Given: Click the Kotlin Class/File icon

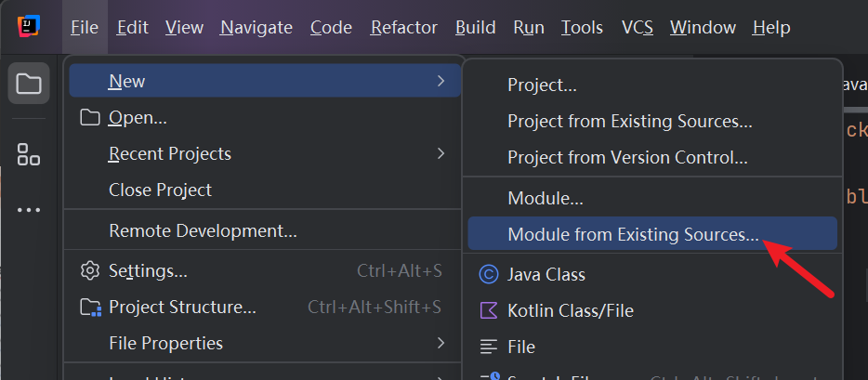Looking at the screenshot, I should (x=488, y=310).
